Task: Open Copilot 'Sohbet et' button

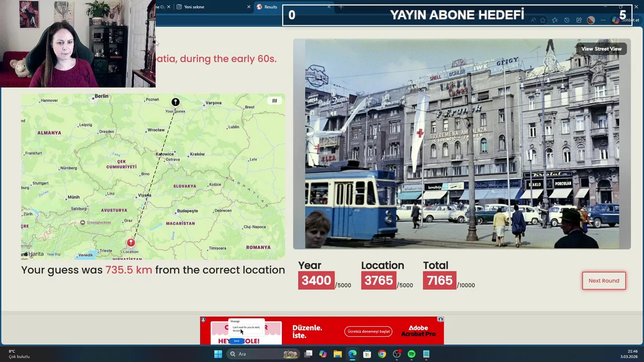Action: click(625, 20)
